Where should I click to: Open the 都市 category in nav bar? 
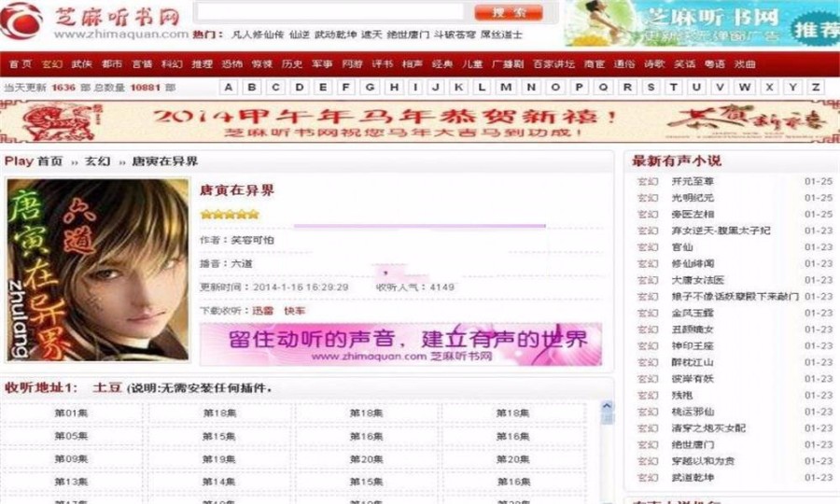click(111, 64)
